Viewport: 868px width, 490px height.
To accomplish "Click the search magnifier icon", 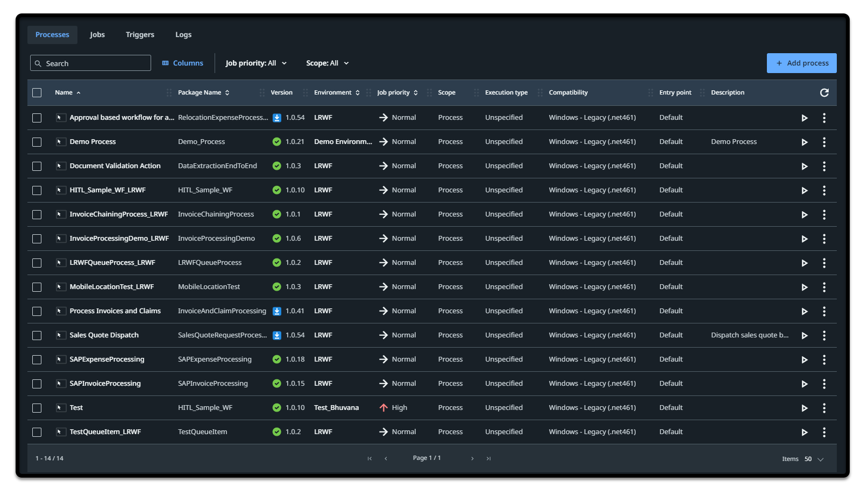I will pos(38,64).
